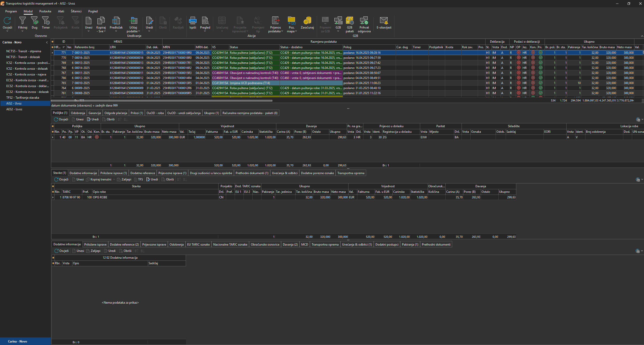Open the Pregled preview icon
The width and height of the screenshot is (644, 345).
205,21
